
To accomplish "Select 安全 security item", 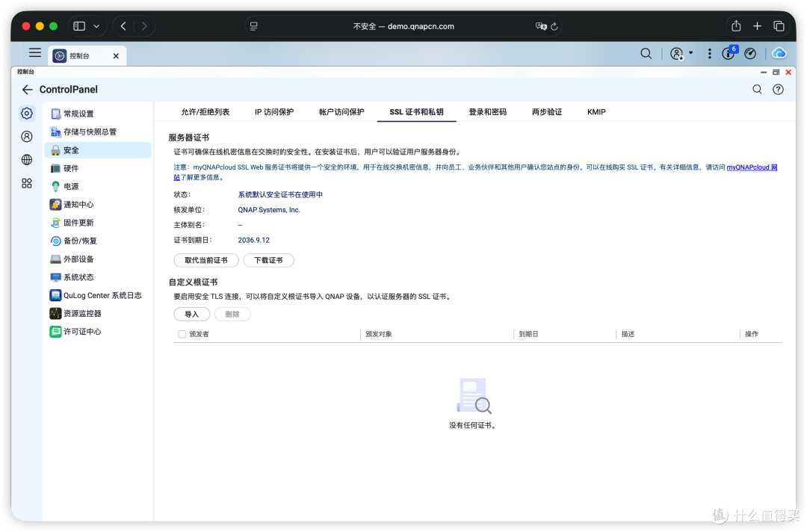I will tap(98, 150).
